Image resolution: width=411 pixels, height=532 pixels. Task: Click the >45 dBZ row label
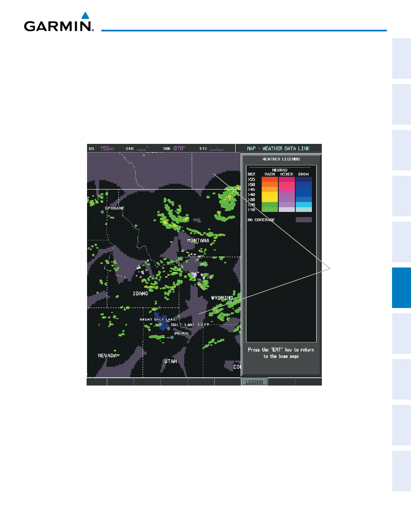pyautogui.click(x=252, y=190)
